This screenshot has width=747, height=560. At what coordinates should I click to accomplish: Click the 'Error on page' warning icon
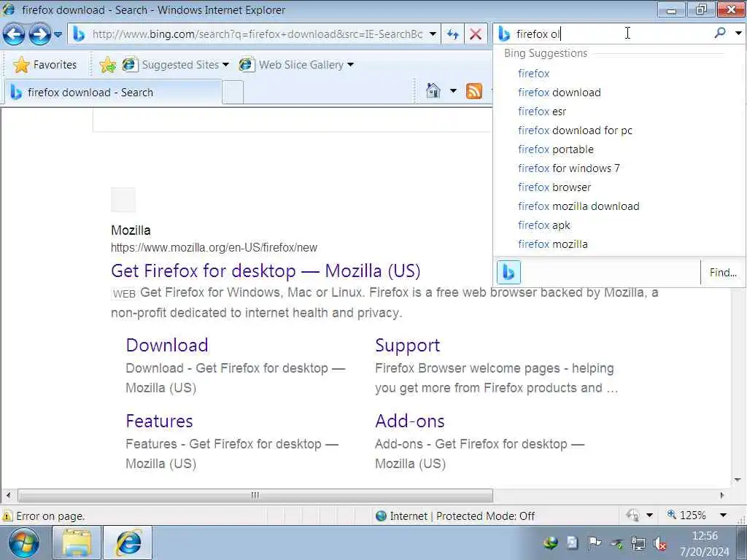(x=7, y=516)
